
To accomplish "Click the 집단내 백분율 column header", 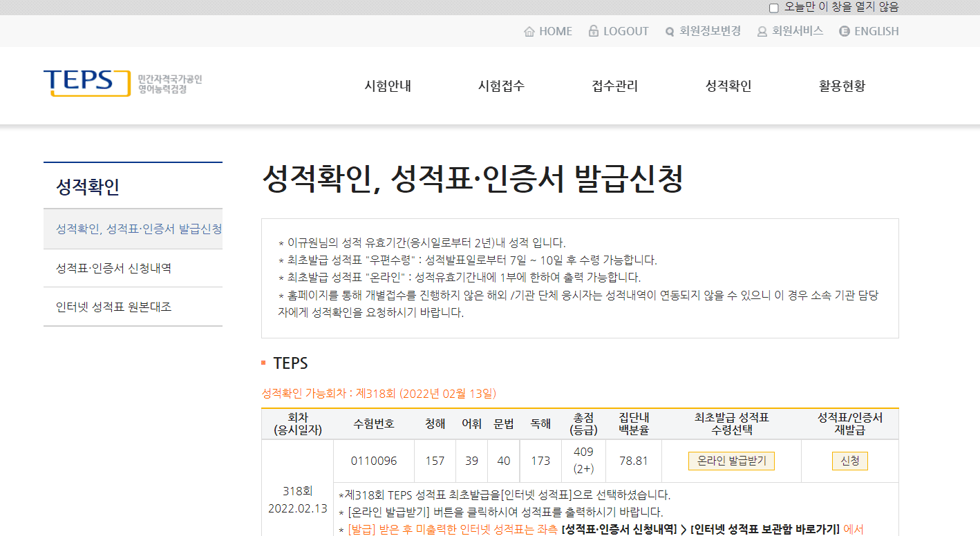I will [634, 424].
